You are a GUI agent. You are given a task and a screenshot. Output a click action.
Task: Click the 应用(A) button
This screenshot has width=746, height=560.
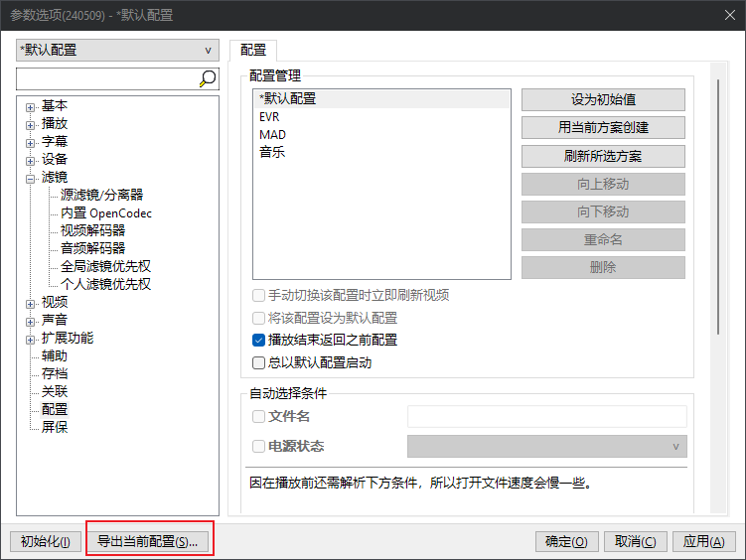(704, 541)
